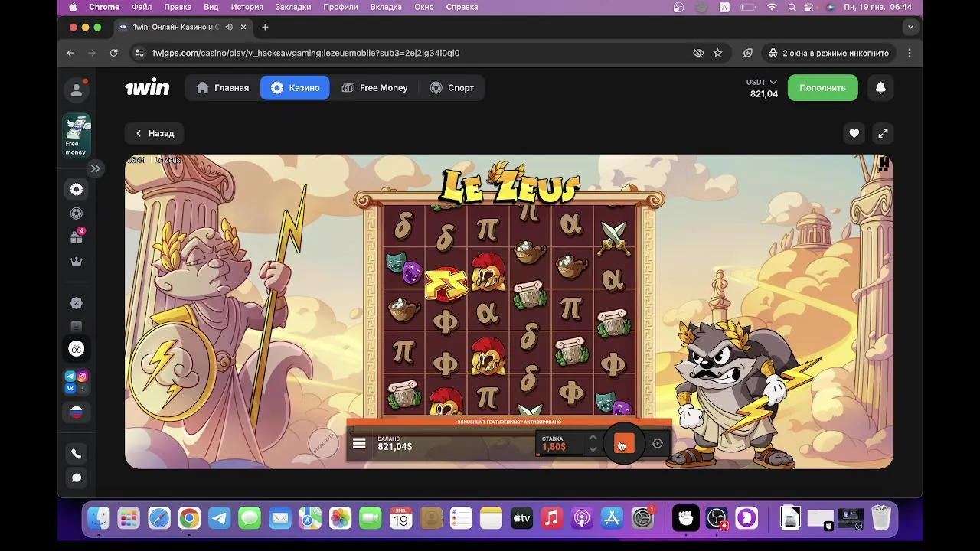Viewport: 980px width, 551px height.
Task: Click the 1win logo
Action: point(147,88)
